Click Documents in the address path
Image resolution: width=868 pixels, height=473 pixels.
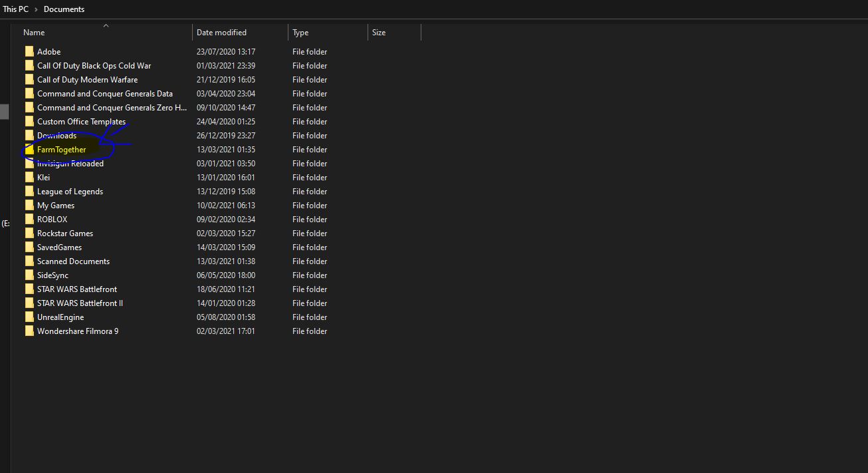64,9
